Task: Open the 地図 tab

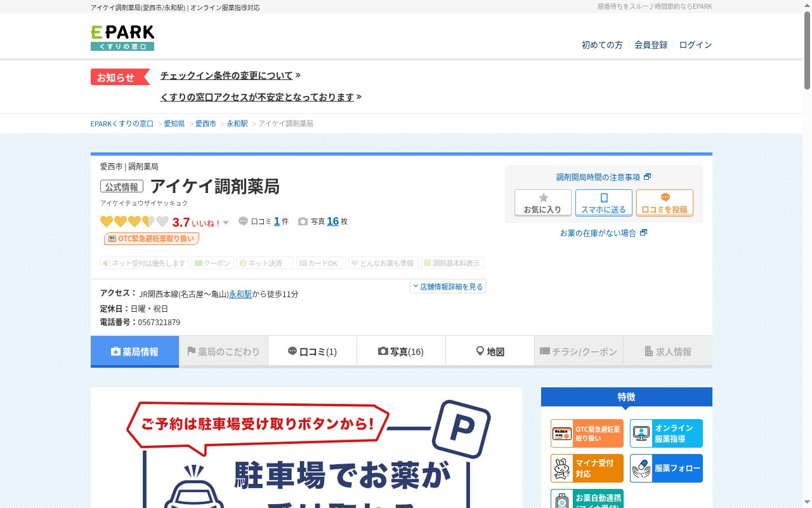Action: click(490, 351)
